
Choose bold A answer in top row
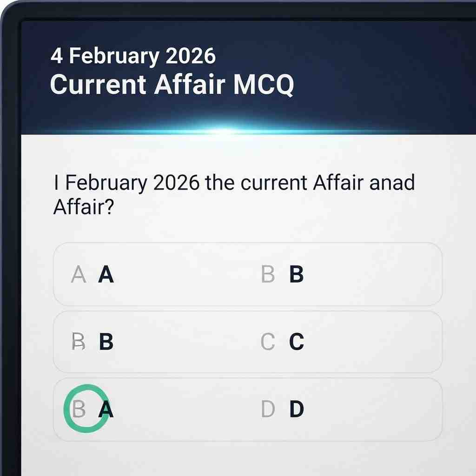click(106, 275)
